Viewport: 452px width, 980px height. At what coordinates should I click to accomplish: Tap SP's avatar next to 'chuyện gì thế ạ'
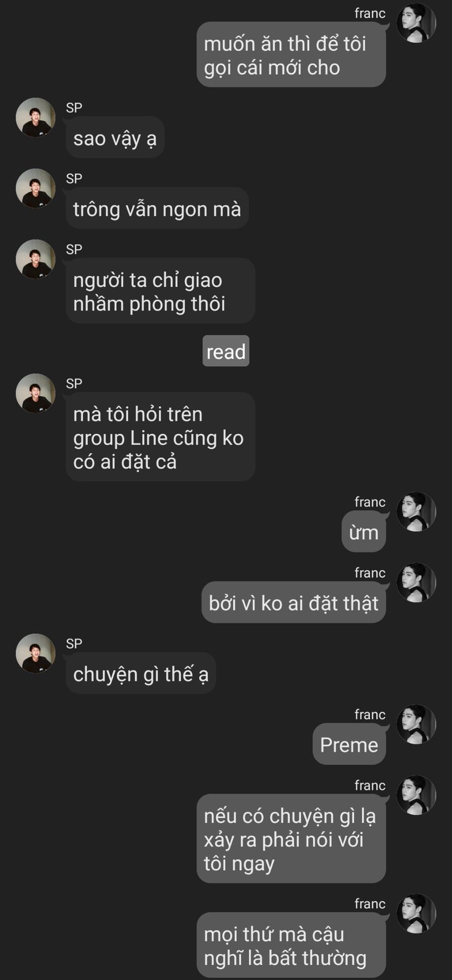[x=36, y=653]
